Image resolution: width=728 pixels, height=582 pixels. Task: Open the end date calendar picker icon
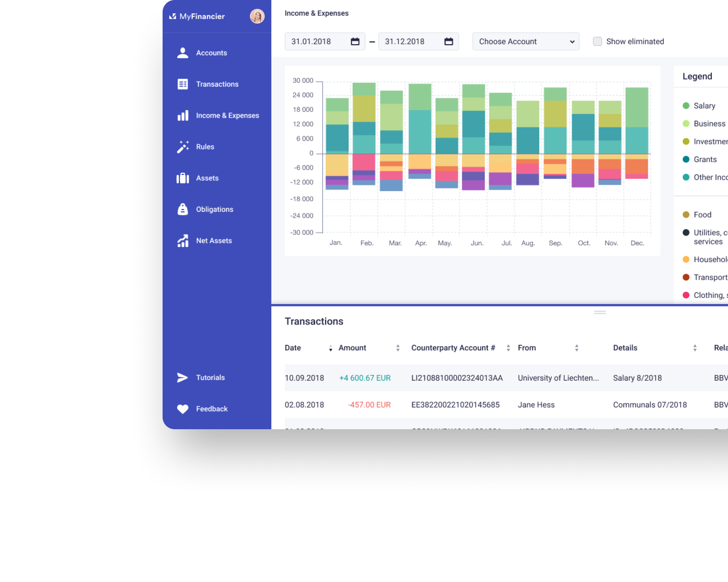pos(449,42)
